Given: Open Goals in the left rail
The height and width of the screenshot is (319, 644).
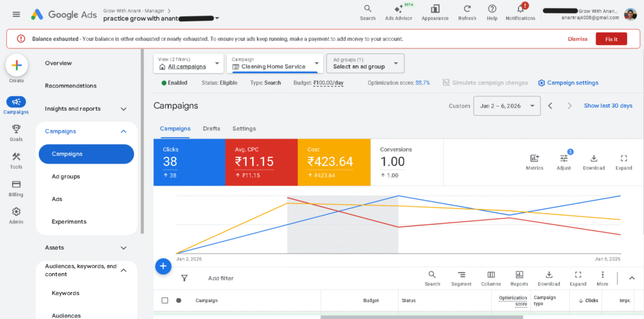Looking at the screenshot, I should click(16, 133).
